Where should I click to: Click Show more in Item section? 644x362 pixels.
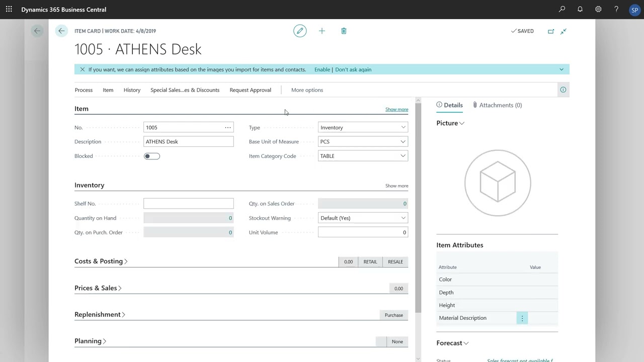pyautogui.click(x=396, y=110)
